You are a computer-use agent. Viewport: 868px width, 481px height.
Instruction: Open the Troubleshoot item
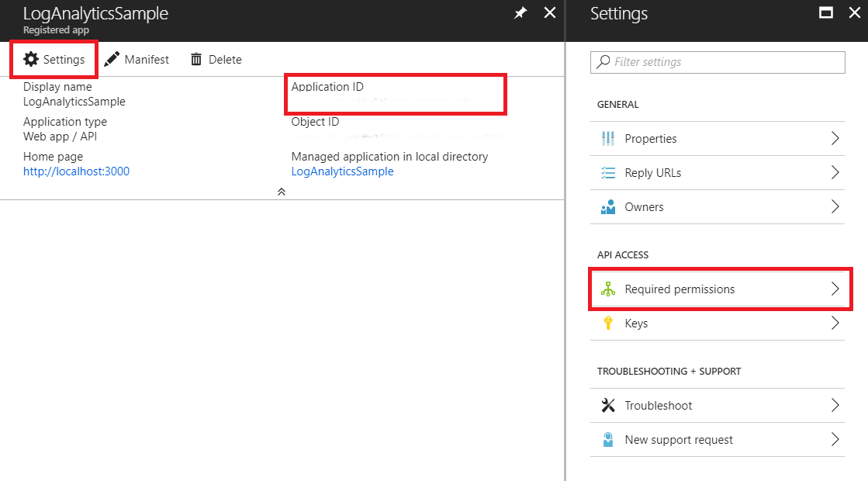pos(718,405)
